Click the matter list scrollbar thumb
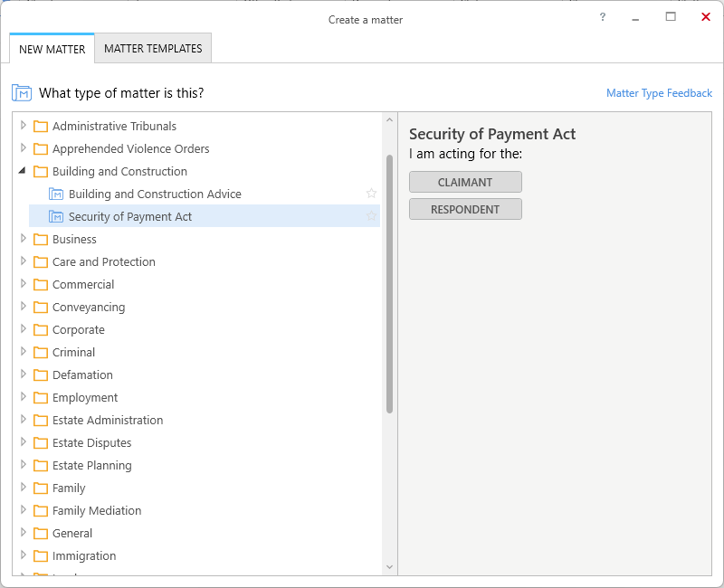The height and width of the screenshot is (588, 724). click(389, 284)
